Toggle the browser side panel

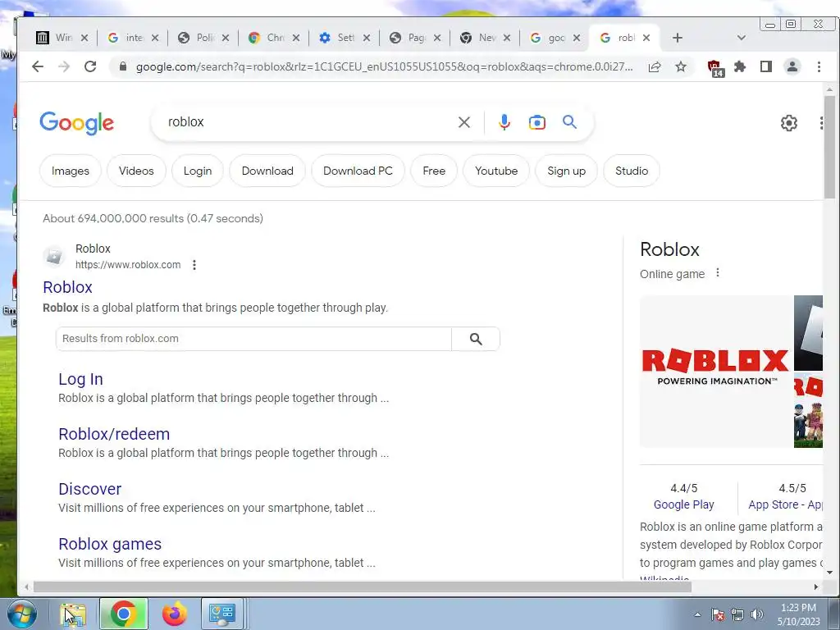766,66
